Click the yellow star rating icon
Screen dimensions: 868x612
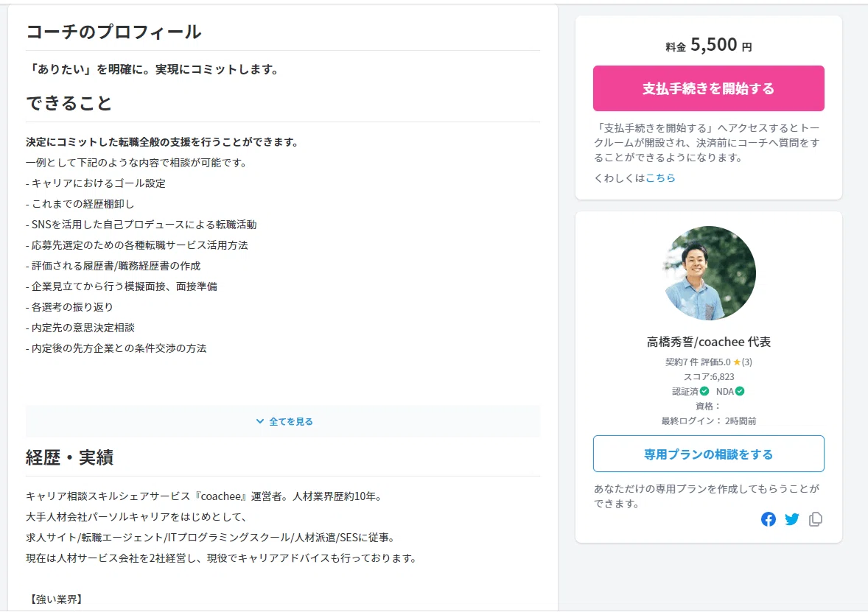point(737,362)
